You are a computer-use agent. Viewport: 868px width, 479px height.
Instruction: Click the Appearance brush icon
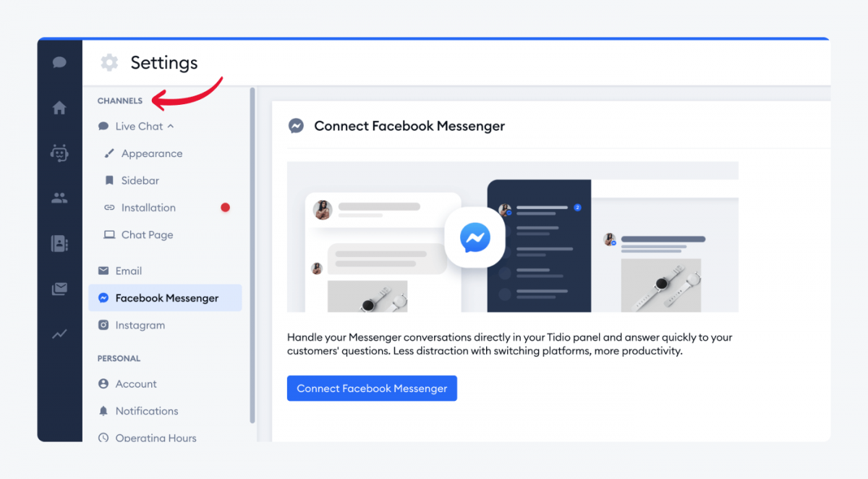[109, 153]
